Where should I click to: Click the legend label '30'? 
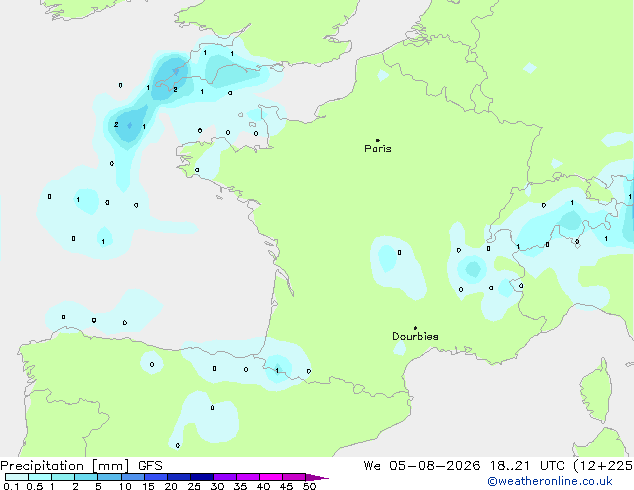[x=217, y=486]
